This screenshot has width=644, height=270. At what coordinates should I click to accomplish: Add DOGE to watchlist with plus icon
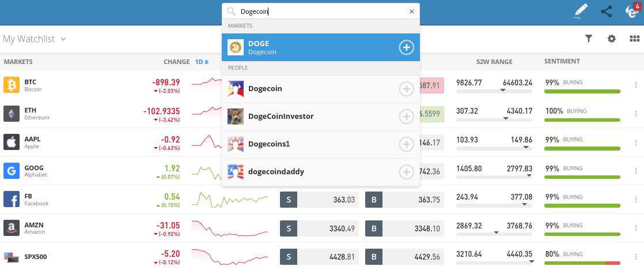tap(406, 47)
